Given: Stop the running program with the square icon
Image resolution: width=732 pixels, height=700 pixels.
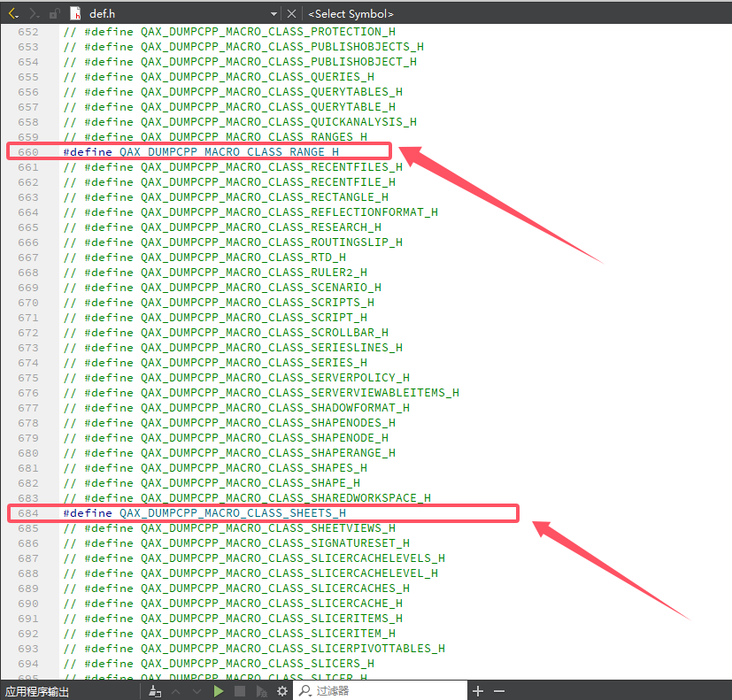Looking at the screenshot, I should pyautogui.click(x=240, y=691).
